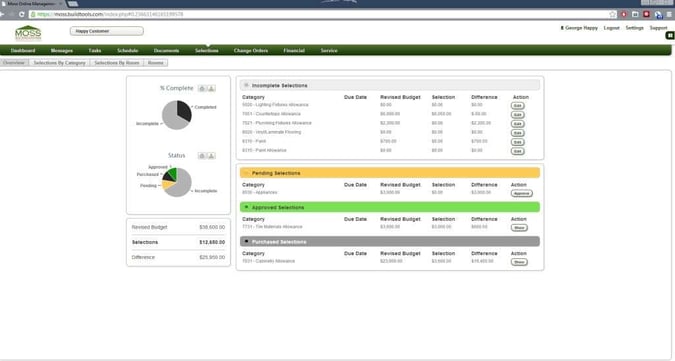Open the Service menu

329,51
